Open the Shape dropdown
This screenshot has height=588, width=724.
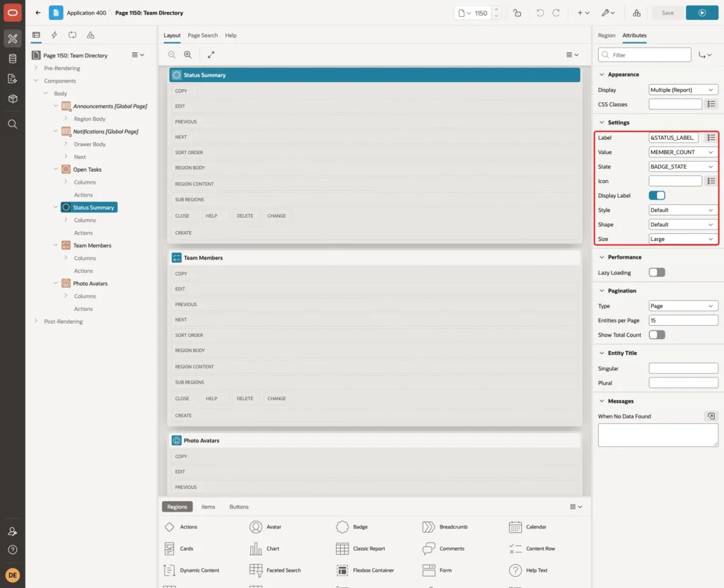pos(683,225)
